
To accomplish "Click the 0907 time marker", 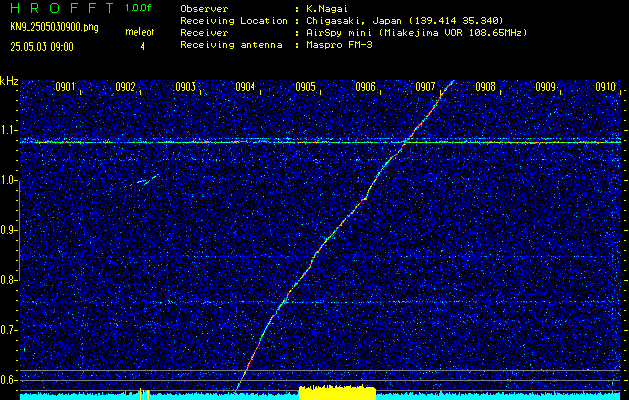I will coord(425,87).
